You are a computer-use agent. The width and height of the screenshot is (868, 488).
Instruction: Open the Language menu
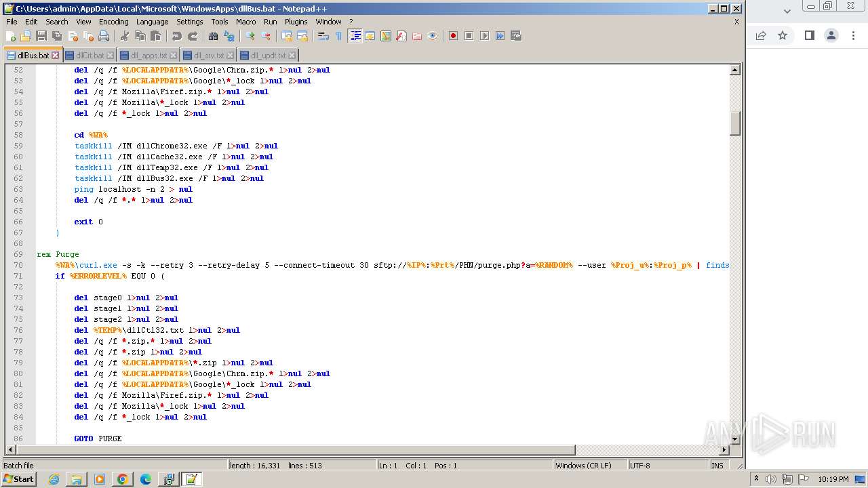coord(153,22)
